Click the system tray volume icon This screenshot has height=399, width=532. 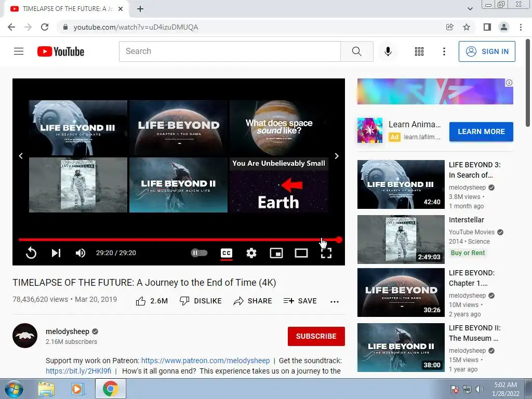pyautogui.click(x=479, y=389)
